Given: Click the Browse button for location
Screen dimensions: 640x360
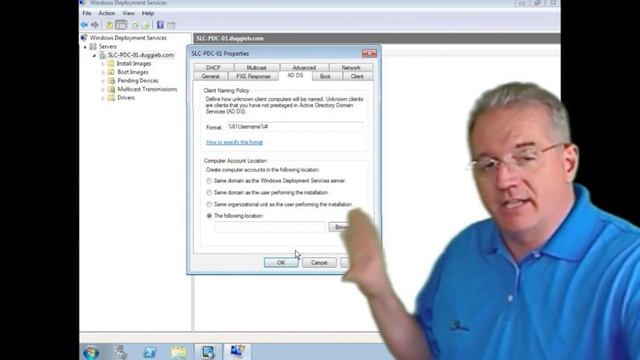Looking at the screenshot, I should pos(340,227).
